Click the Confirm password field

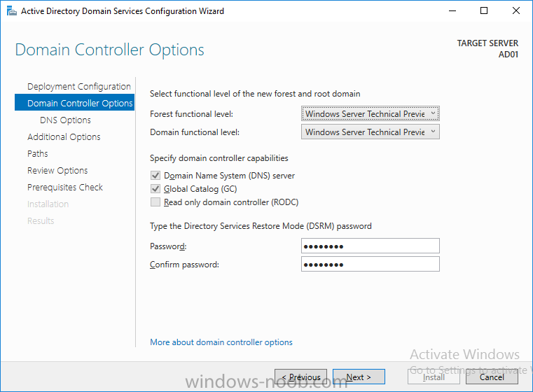[x=371, y=264]
